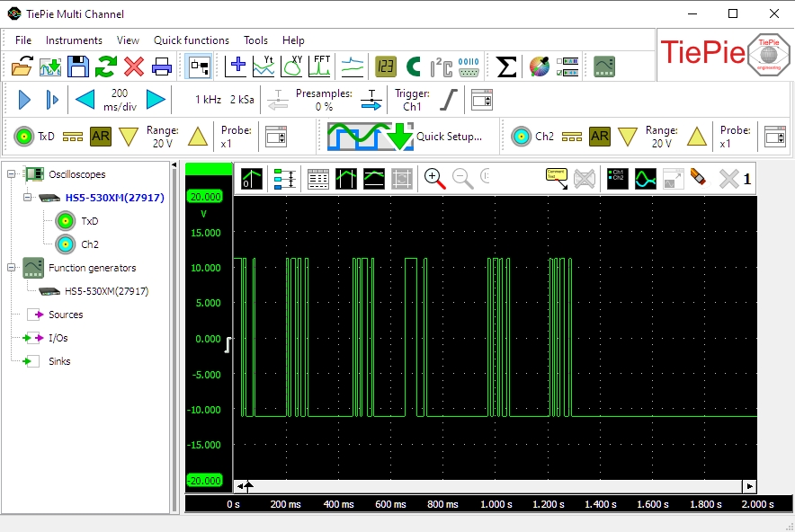795x532 pixels.
Task: Open the FFT spectrum graph tool
Action: click(320, 66)
